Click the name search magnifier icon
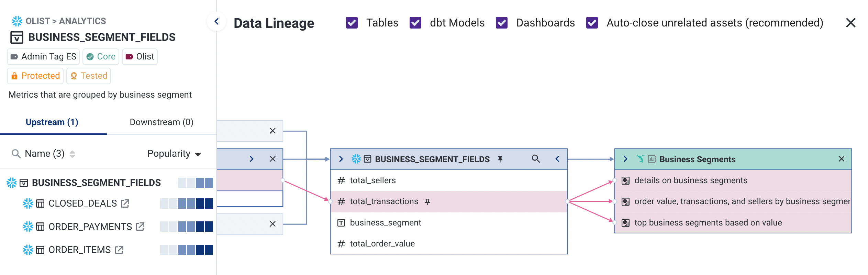 coord(16,154)
